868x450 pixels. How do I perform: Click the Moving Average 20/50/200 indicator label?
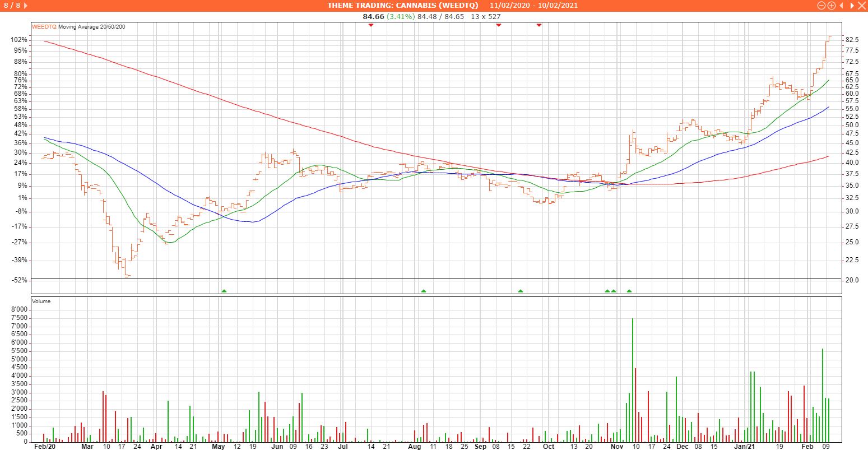92,26
